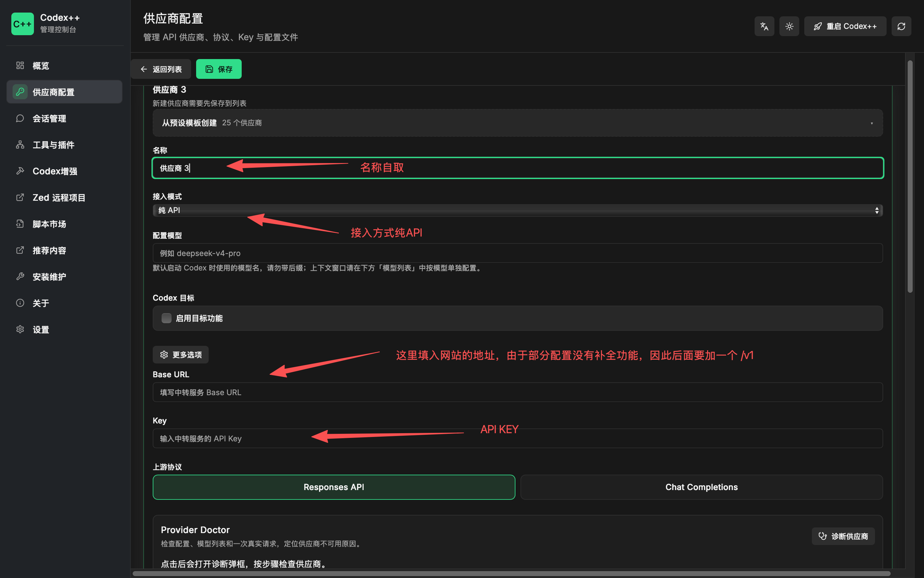924x578 pixels.
Task: Click the 关于 info circle icon
Action: [20, 303]
